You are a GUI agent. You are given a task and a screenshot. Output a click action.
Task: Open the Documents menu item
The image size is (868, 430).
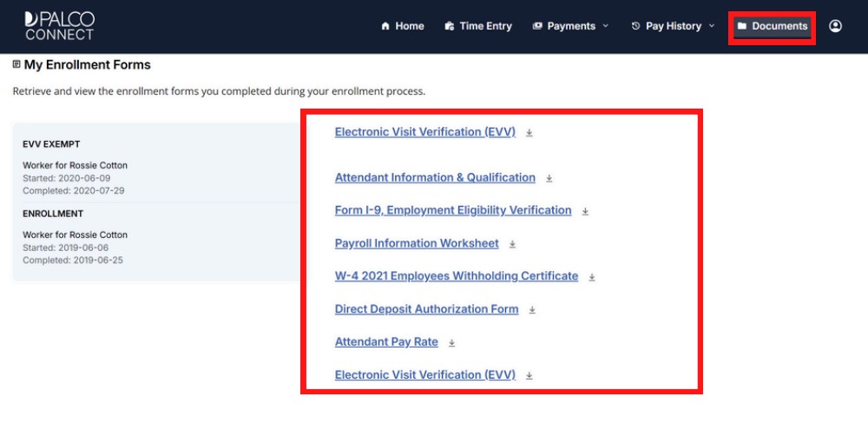[772, 26]
